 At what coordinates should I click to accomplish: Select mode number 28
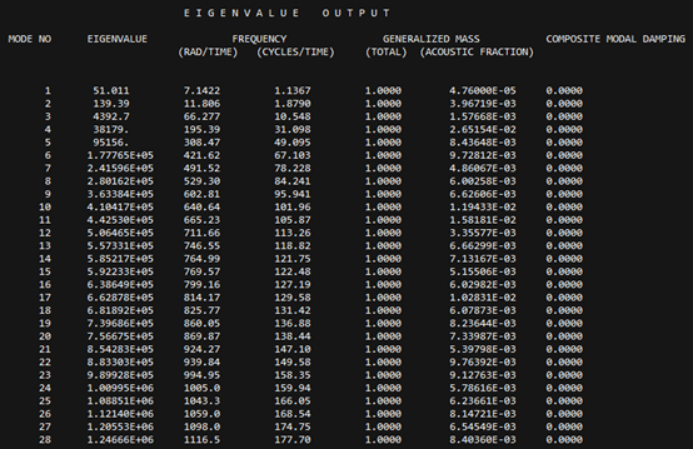45,440
